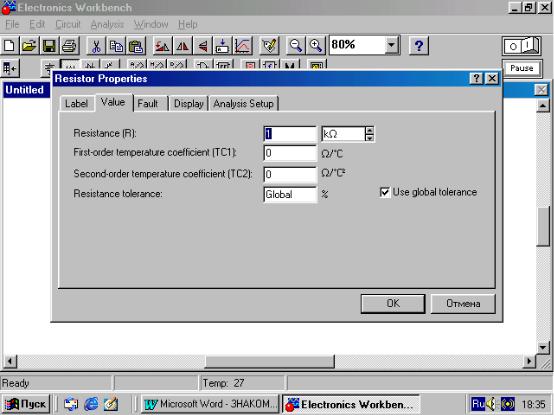Uncheck Use global tolerance checkbox
The width and height of the screenshot is (554, 415).
coord(384,192)
